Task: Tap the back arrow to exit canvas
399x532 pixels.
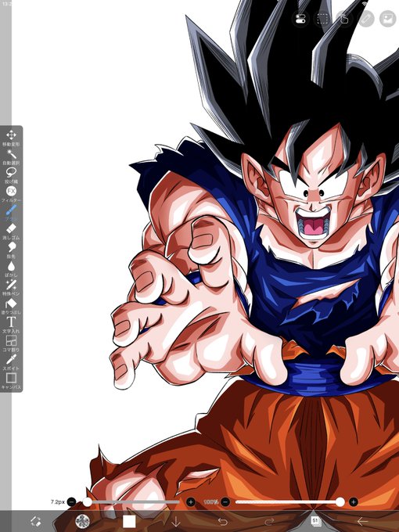Action: pos(362,521)
